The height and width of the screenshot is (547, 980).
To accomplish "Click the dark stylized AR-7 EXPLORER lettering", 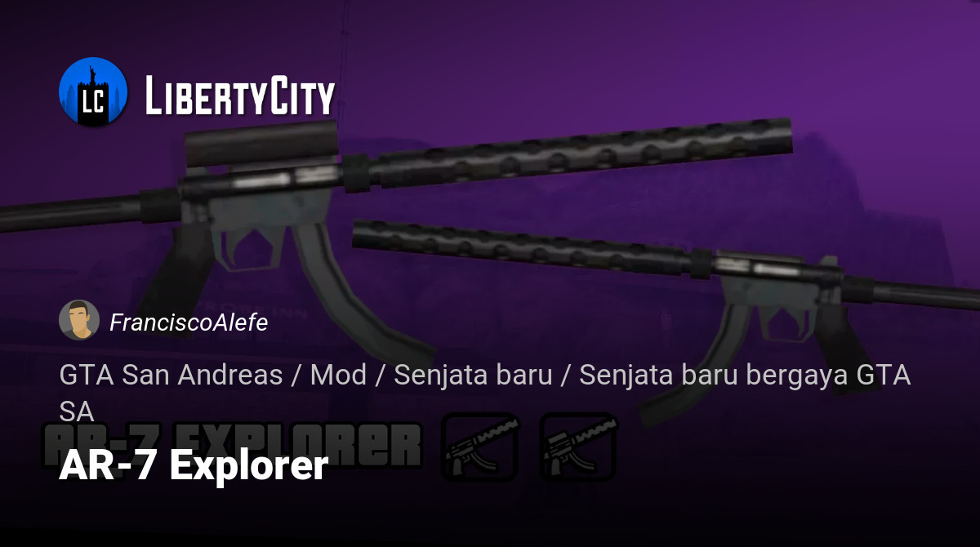I will pos(234,446).
